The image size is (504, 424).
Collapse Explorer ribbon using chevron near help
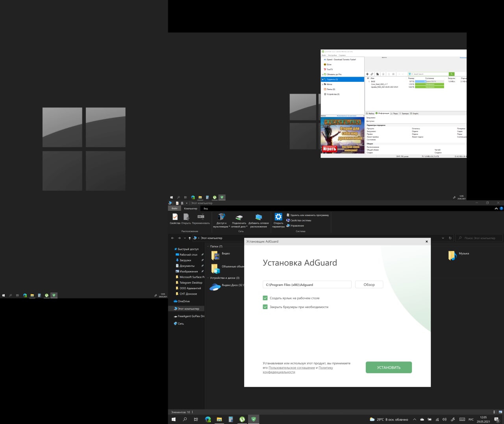point(496,208)
